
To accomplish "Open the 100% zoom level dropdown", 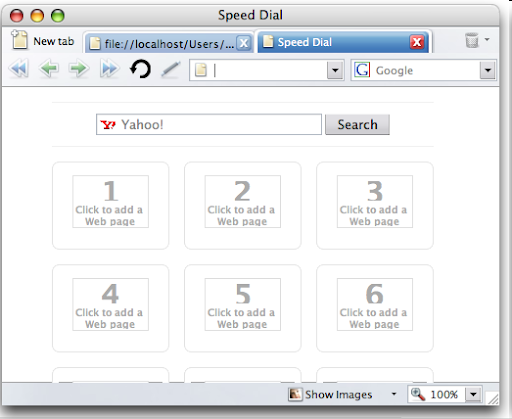I will [x=473, y=395].
